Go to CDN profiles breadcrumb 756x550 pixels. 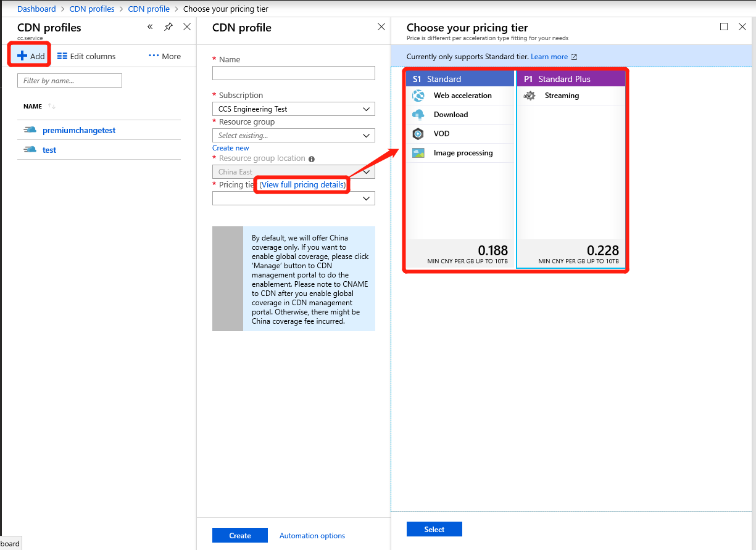point(92,9)
